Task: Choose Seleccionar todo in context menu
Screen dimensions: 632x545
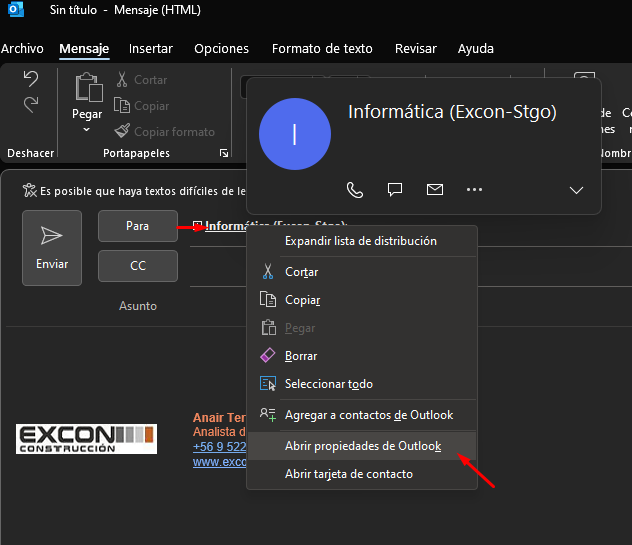Action: (x=362, y=384)
